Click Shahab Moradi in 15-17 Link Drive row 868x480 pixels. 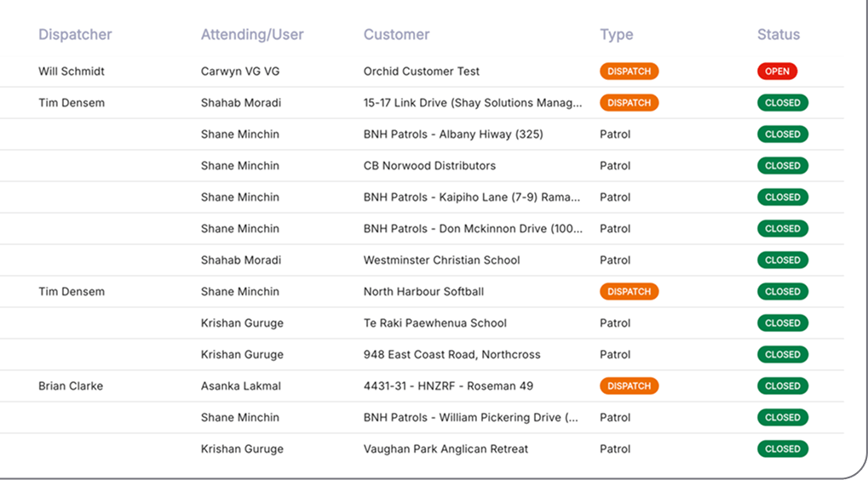click(x=241, y=103)
